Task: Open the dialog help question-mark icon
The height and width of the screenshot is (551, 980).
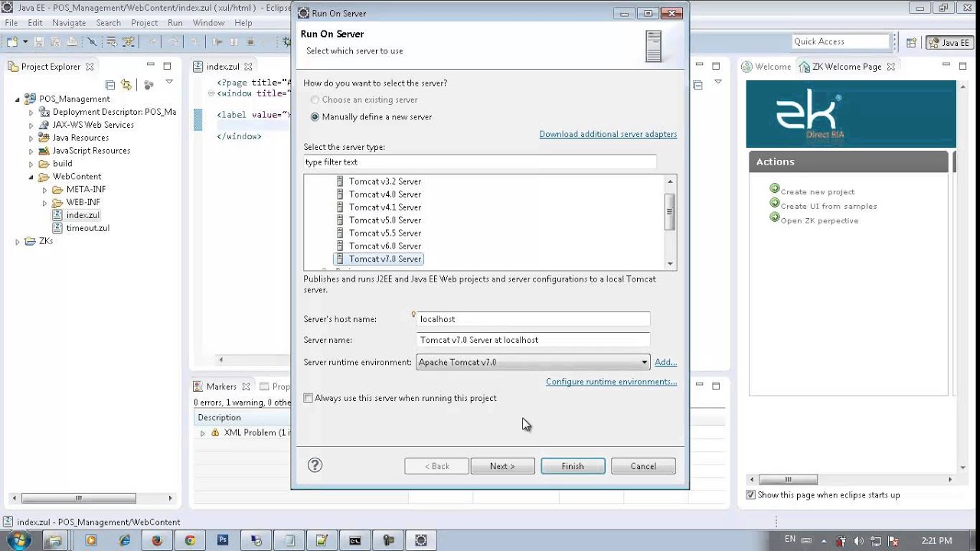Action: 315,465
